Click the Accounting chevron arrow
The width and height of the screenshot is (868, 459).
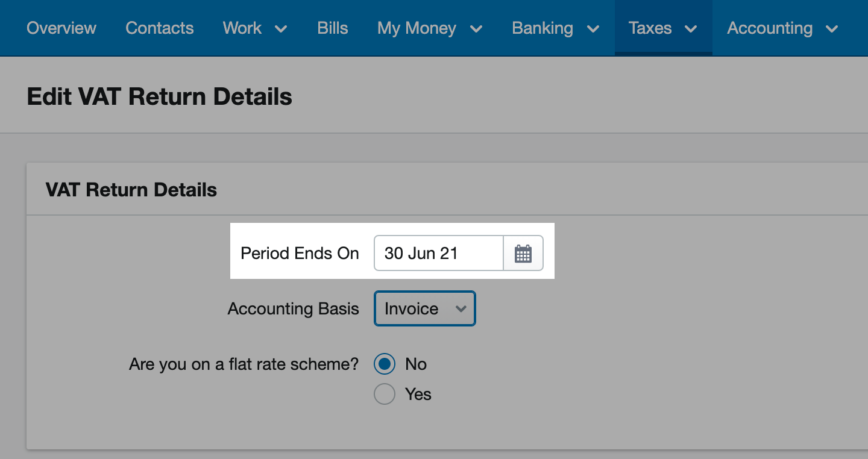pyautogui.click(x=832, y=28)
